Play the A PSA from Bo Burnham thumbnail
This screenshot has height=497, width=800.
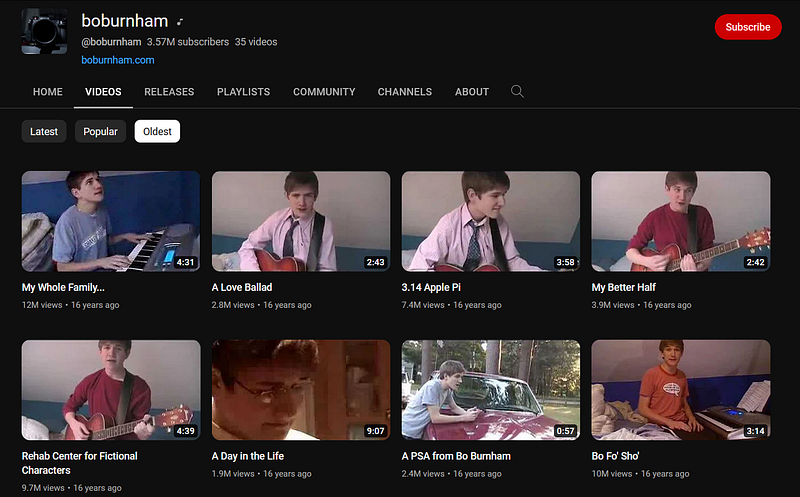pyautogui.click(x=491, y=390)
